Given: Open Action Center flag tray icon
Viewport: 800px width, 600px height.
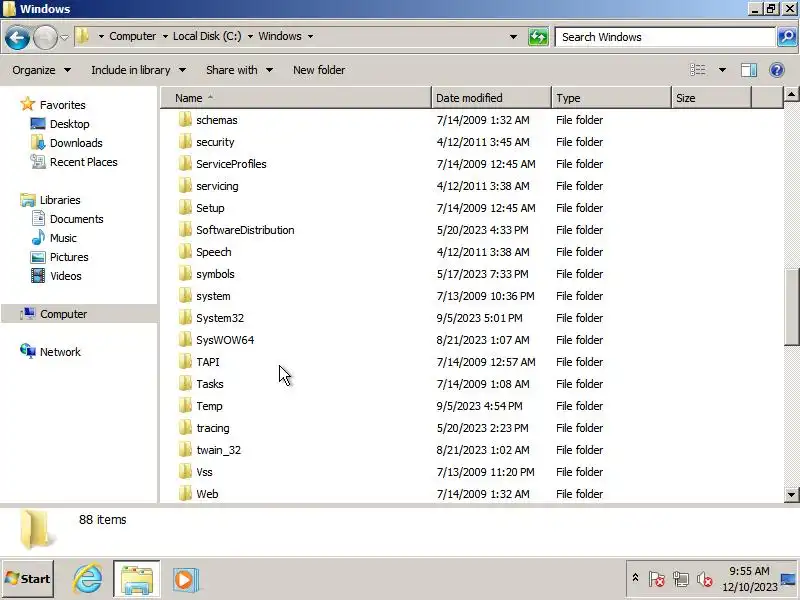Looking at the screenshot, I should tap(657, 579).
